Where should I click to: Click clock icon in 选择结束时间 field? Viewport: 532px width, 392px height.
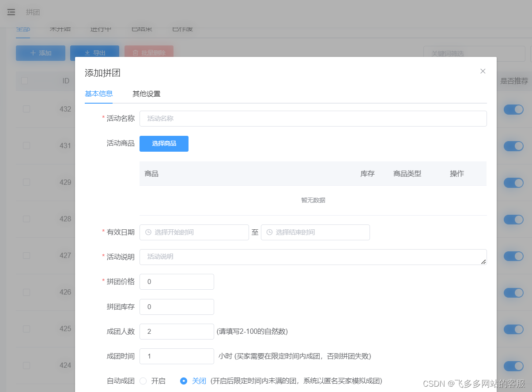pyautogui.click(x=270, y=232)
